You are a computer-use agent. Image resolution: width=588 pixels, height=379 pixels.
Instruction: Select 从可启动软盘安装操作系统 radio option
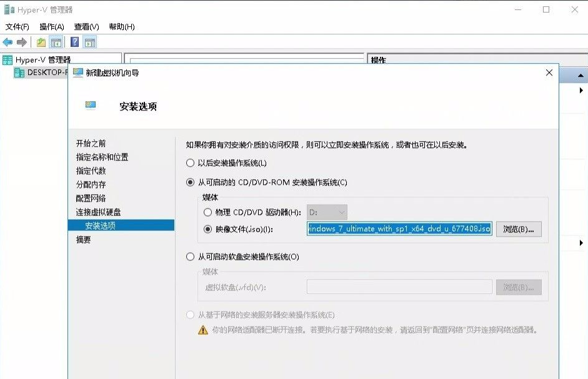click(190, 257)
